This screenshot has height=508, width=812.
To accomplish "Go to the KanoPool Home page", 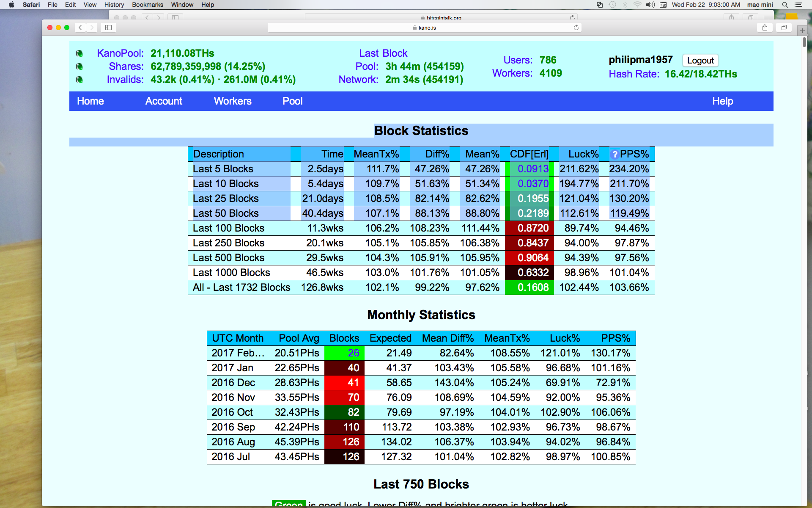I will [x=91, y=101].
